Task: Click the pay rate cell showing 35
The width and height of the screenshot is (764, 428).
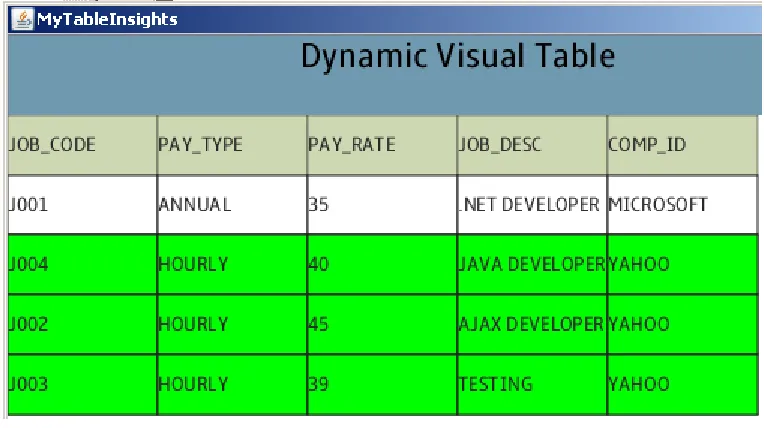Action: pyautogui.click(x=382, y=205)
